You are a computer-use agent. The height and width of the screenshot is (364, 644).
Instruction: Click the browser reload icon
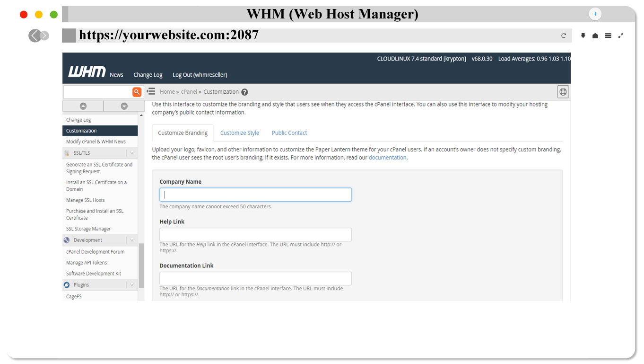564,36
